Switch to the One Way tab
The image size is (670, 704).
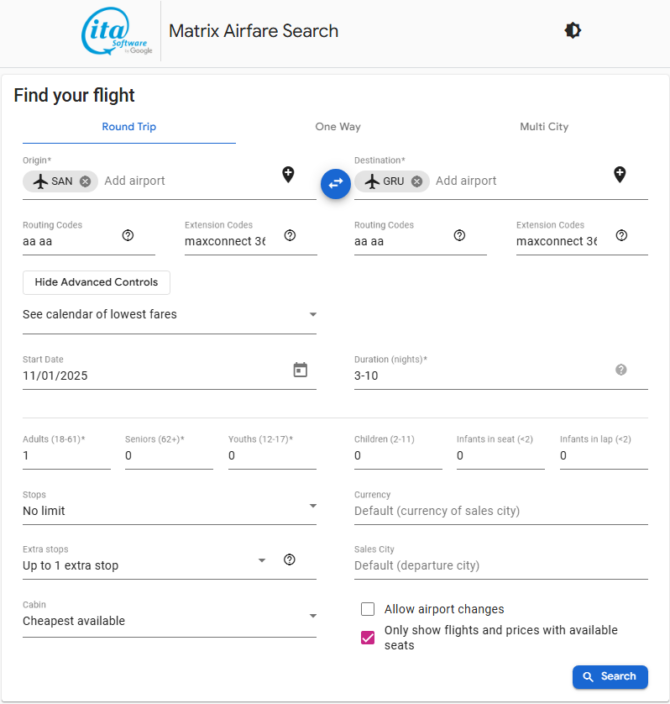[338, 127]
